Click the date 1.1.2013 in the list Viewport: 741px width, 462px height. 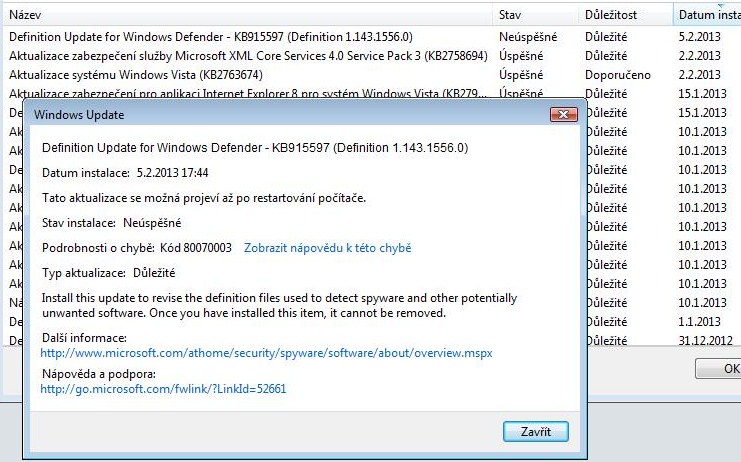699,321
